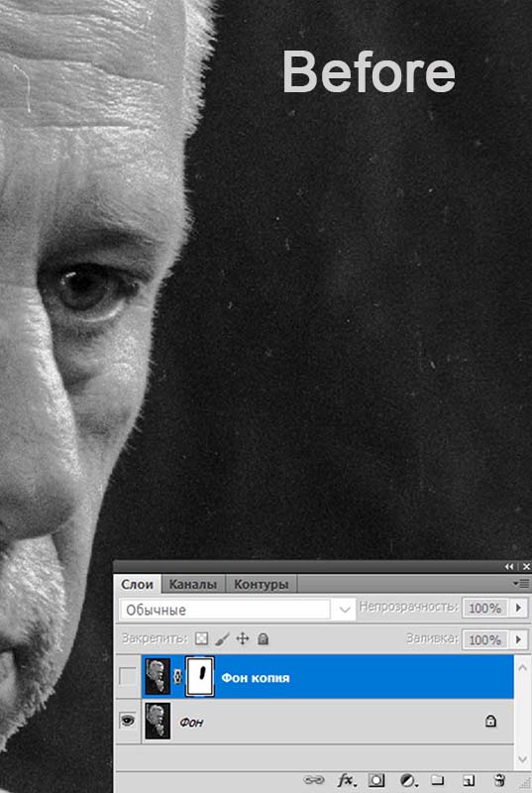This screenshot has width=532, height=793.
Task: Toggle lock image pixels brush icon
Action: click(222, 638)
